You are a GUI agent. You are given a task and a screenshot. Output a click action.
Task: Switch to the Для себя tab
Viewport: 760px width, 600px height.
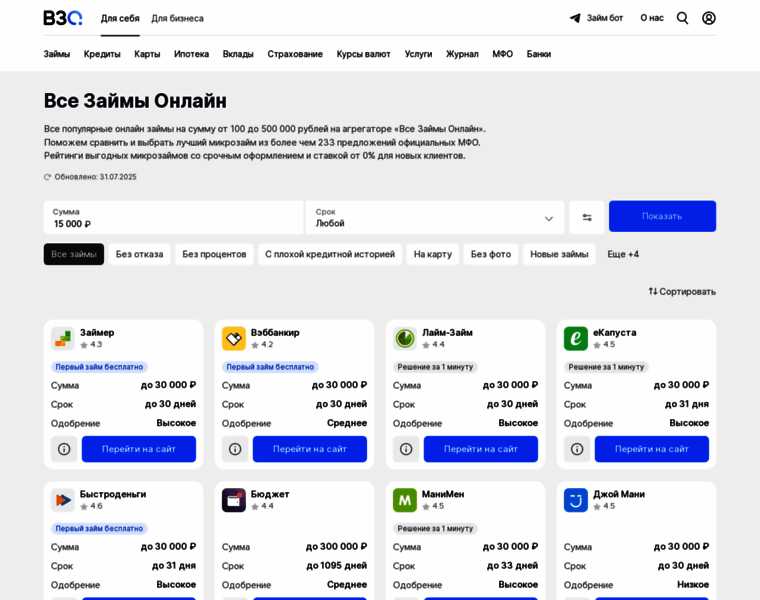pyautogui.click(x=120, y=18)
